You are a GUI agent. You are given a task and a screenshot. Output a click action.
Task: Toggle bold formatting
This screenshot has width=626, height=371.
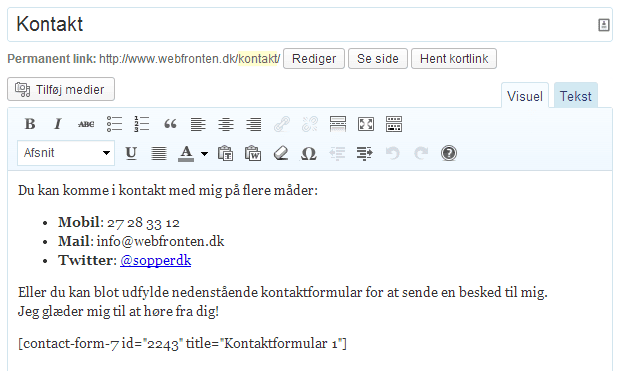tap(30, 124)
